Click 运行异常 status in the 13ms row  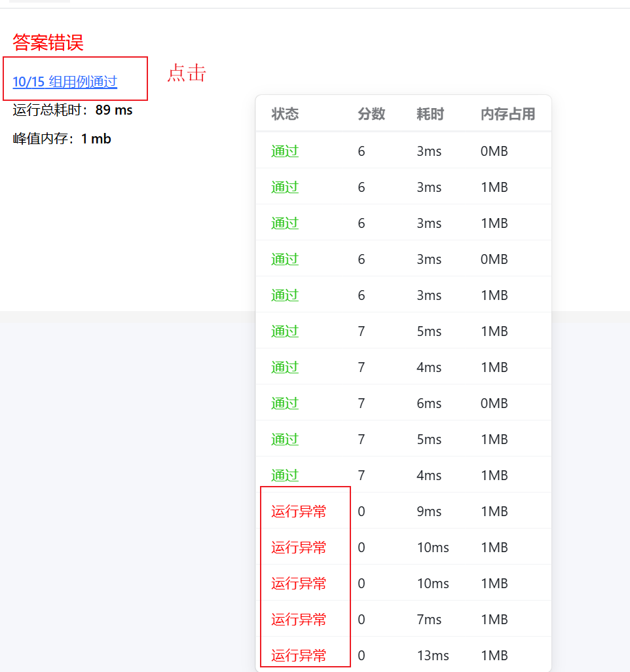[x=299, y=656]
